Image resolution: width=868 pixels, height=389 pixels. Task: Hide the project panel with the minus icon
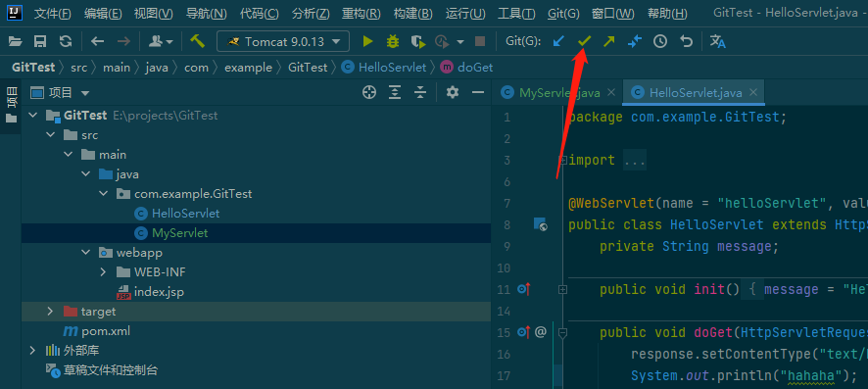pyautogui.click(x=478, y=92)
